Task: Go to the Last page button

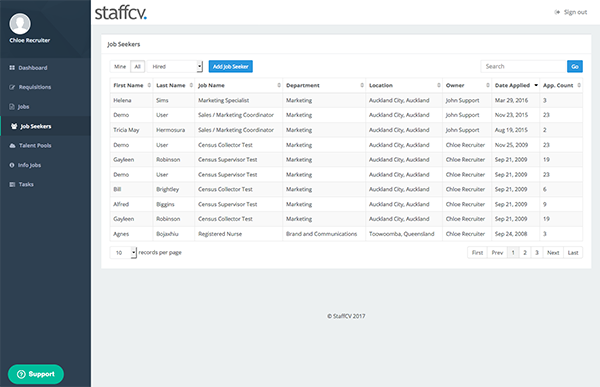Action: click(x=573, y=253)
